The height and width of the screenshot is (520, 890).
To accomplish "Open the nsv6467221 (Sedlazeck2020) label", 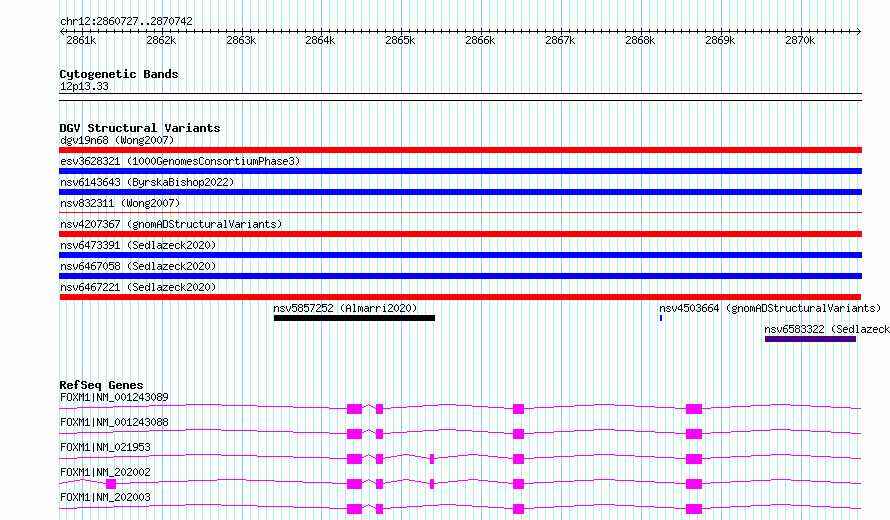I will coord(138,287).
